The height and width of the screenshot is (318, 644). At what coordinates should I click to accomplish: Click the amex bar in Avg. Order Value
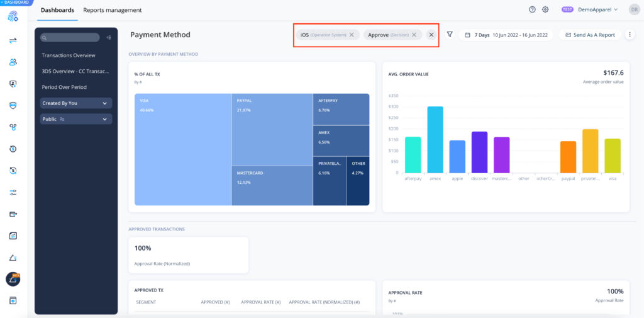tap(435, 139)
